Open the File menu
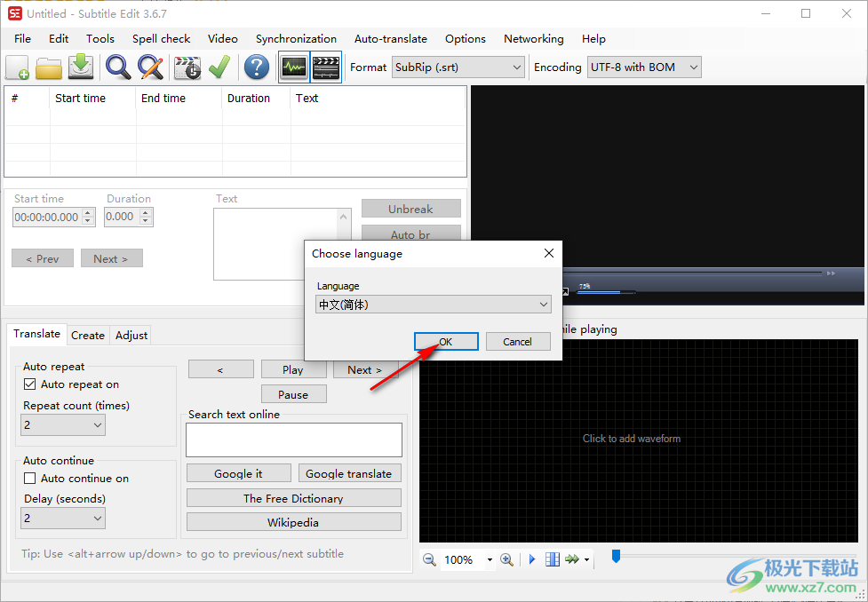The width and height of the screenshot is (868, 602). tap(23, 39)
